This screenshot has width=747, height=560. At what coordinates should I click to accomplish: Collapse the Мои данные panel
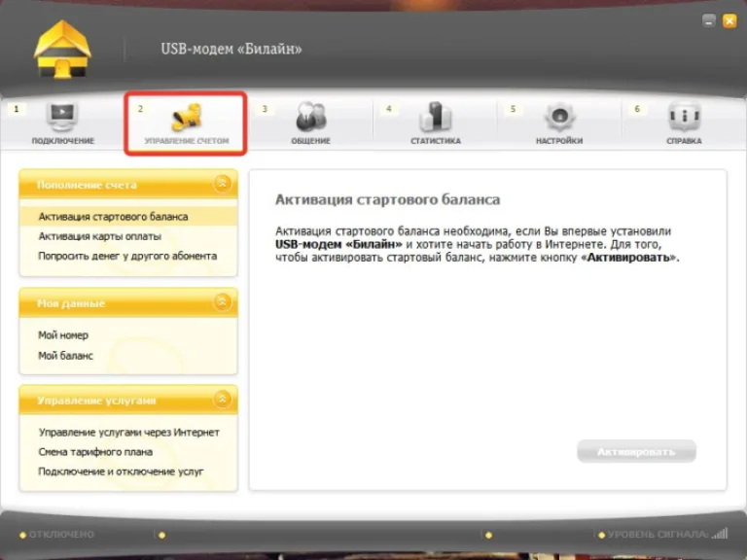pyautogui.click(x=222, y=302)
